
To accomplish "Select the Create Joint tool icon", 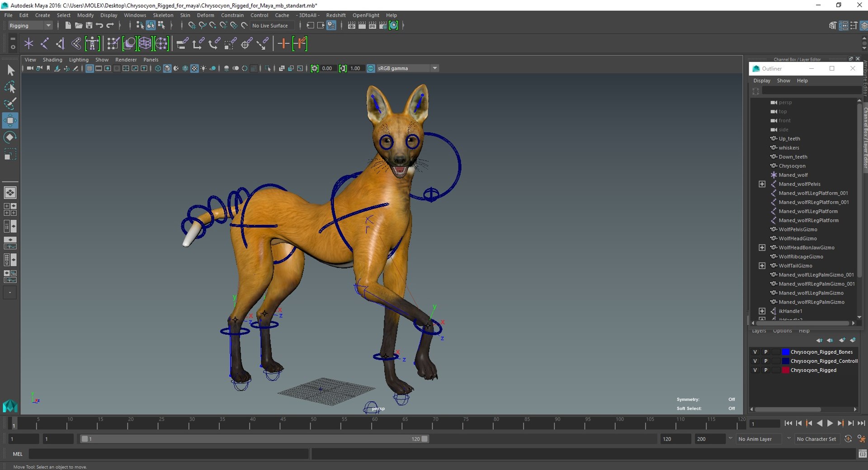I will 44,43.
